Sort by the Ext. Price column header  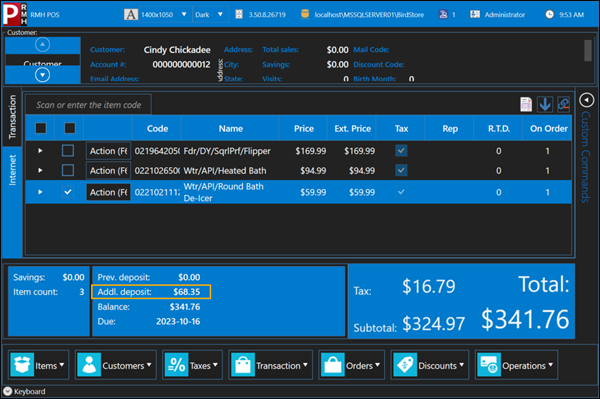pyautogui.click(x=352, y=129)
